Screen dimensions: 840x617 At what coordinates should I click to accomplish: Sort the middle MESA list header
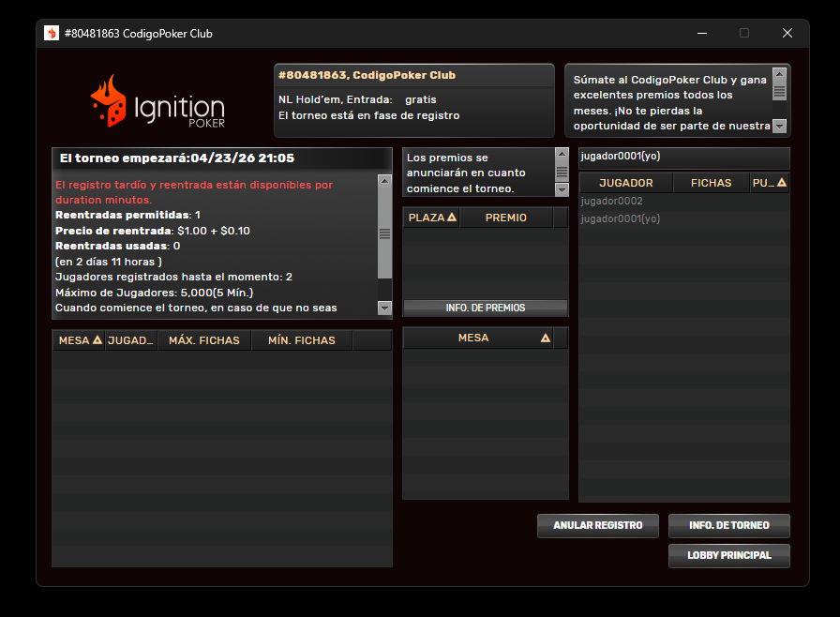pyautogui.click(x=478, y=338)
